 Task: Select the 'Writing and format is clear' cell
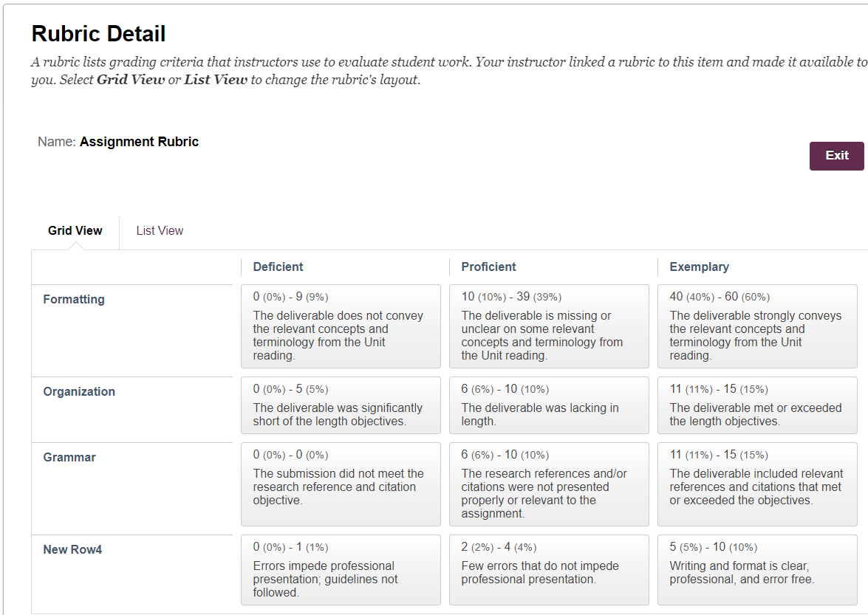pos(757,570)
